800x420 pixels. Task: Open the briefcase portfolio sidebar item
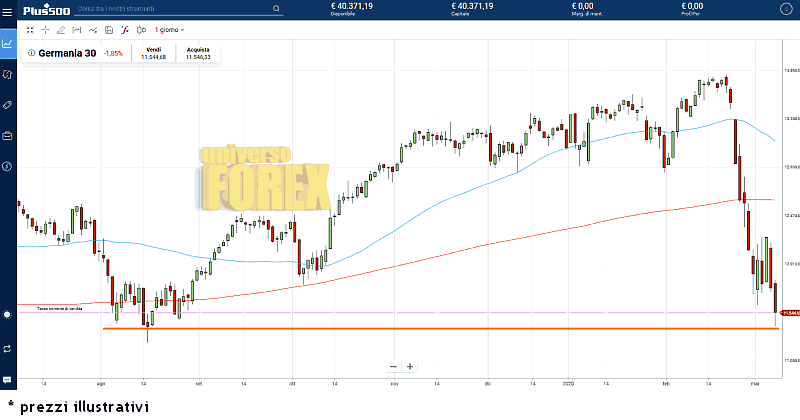pos(8,135)
